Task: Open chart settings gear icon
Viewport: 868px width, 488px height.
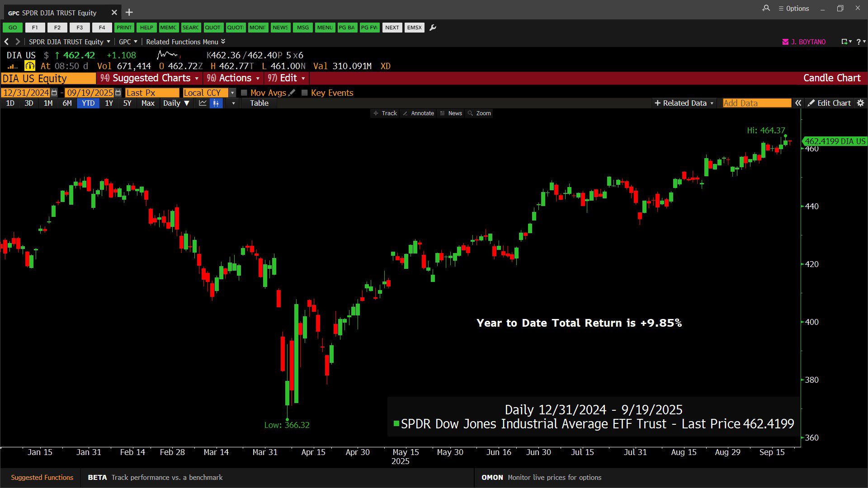Action: [x=861, y=103]
